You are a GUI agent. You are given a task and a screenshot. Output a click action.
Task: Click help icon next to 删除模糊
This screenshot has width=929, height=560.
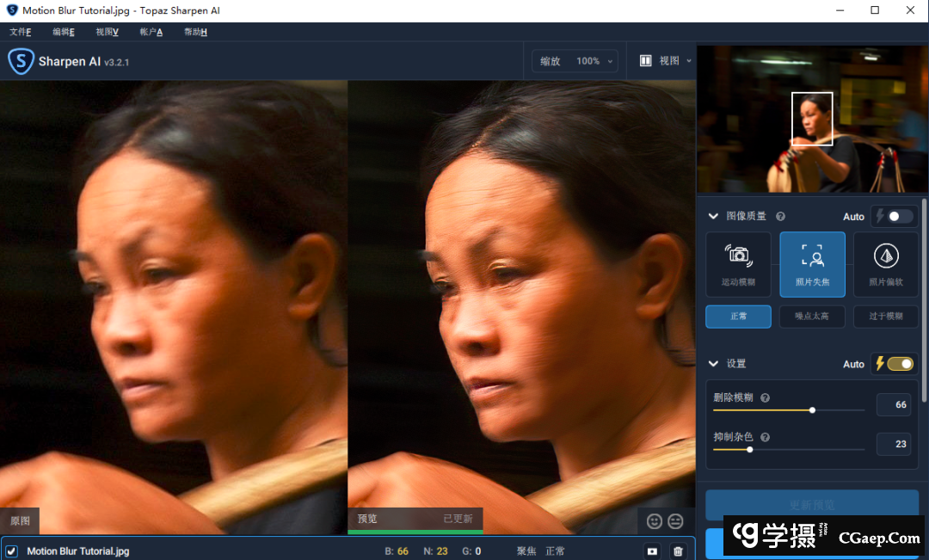765,398
